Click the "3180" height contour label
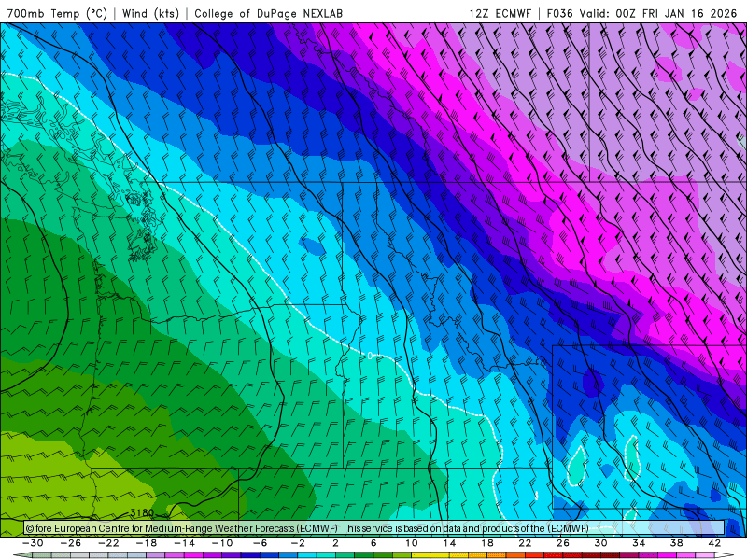 tap(142, 512)
